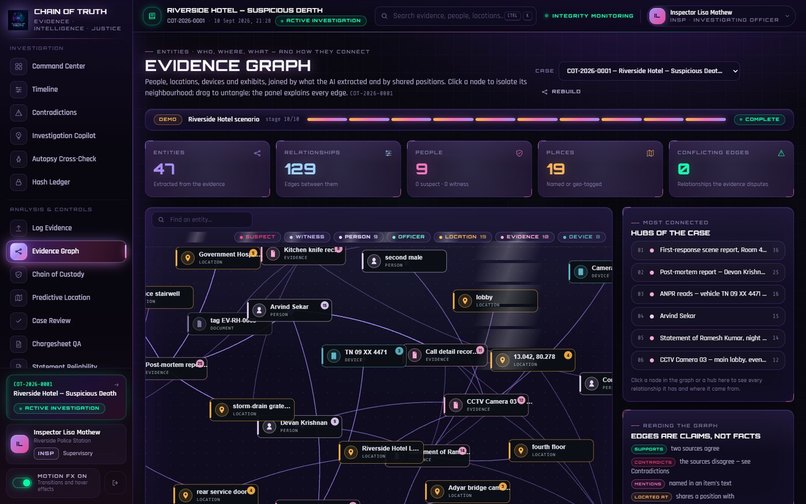
Task: Select the 13.042, 80.278 location node
Action: click(x=533, y=360)
